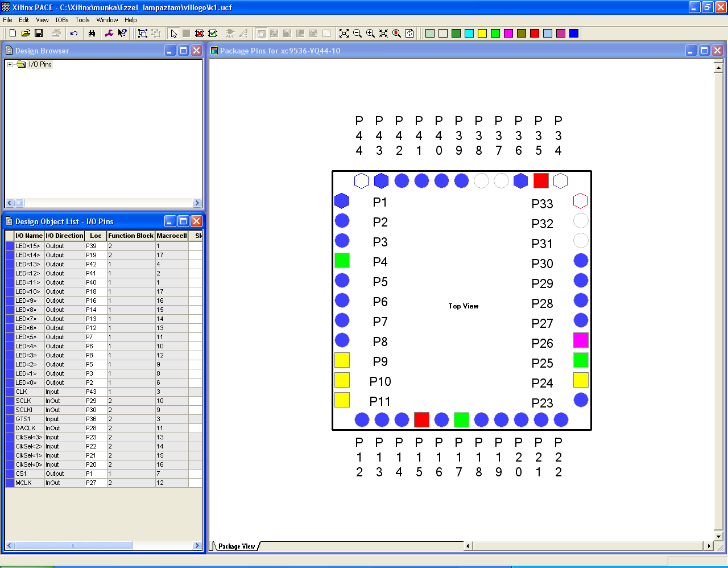The width and height of the screenshot is (728, 568).
Task: Activate the What's This help pointer icon
Action: pyautogui.click(x=122, y=34)
